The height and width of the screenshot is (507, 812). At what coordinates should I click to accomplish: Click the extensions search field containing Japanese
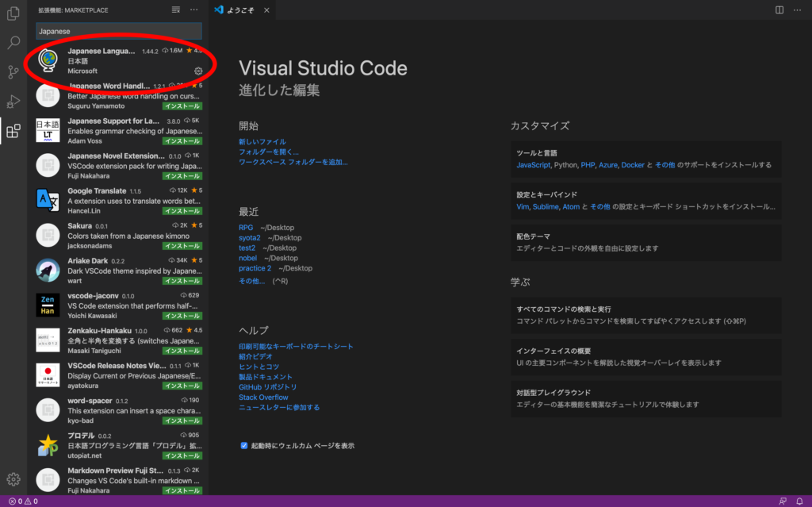[119, 31]
